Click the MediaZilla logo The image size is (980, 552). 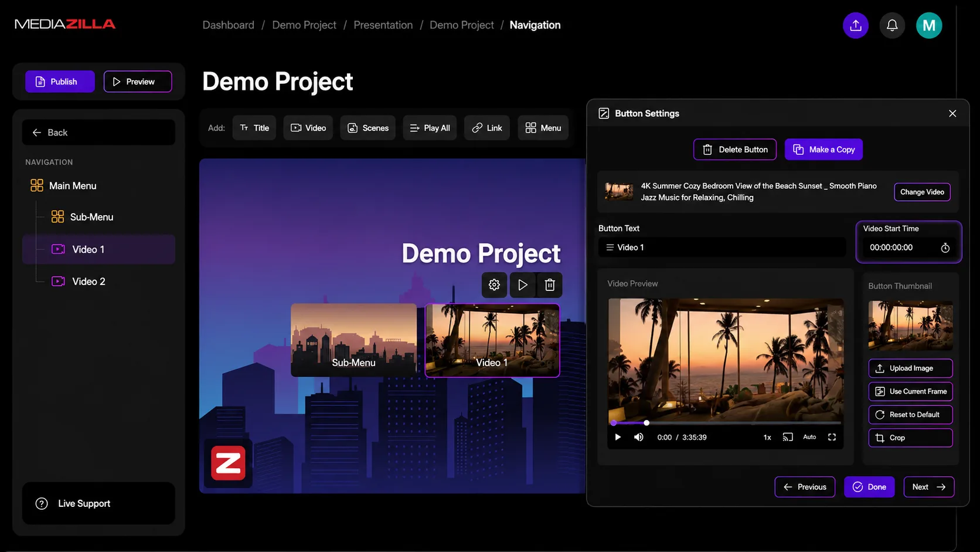65,24
